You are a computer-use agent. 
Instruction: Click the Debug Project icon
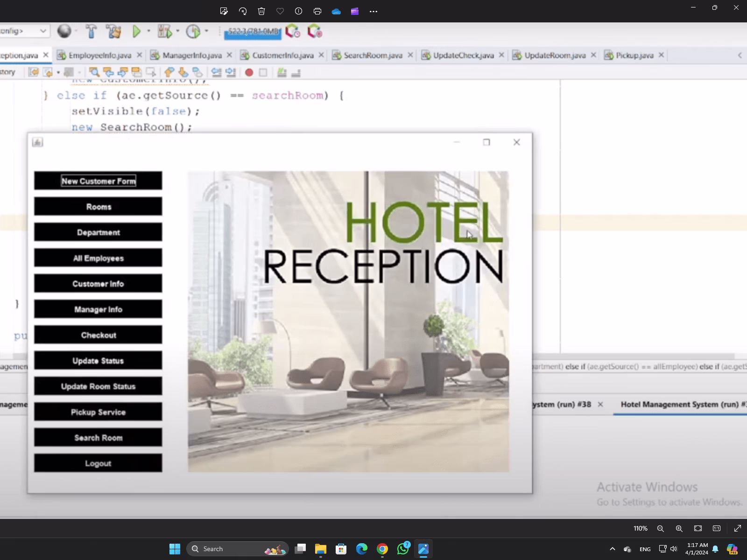coord(164,32)
